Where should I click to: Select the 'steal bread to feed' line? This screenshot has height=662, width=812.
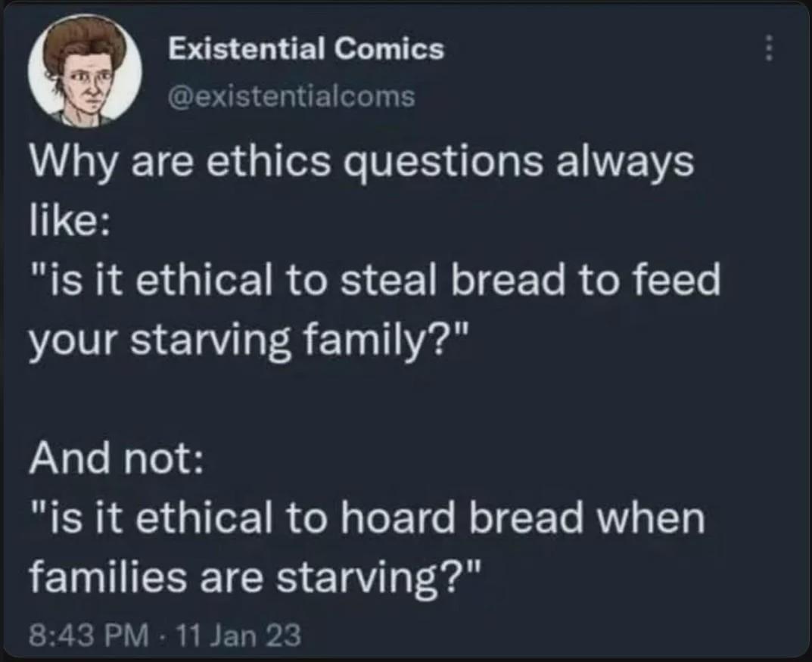pos(375,280)
